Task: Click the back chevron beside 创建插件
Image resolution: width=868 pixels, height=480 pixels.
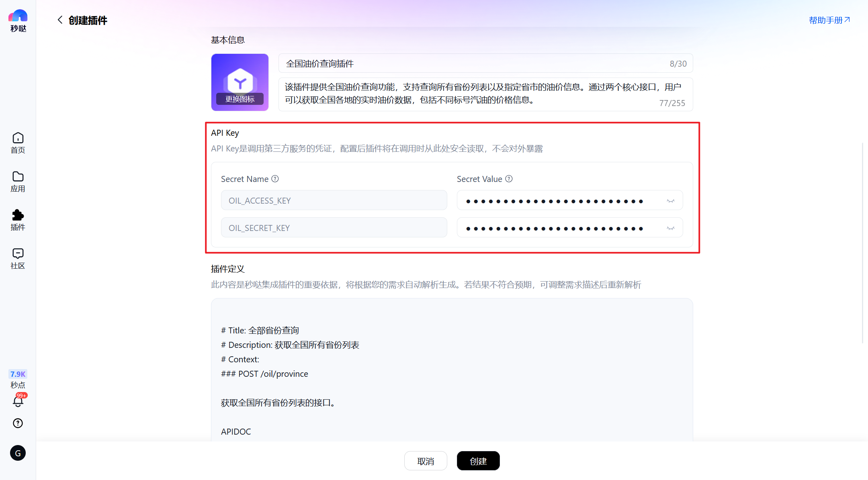Action: 60,19
